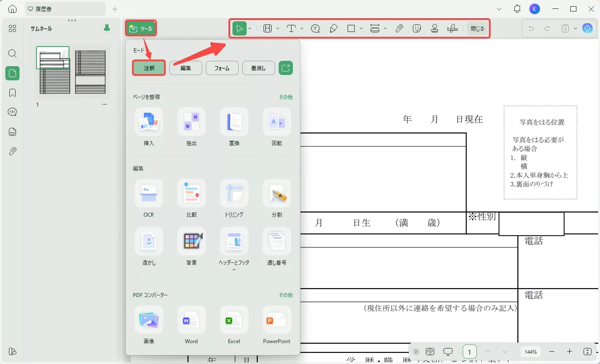Select the stamp tool
This screenshot has height=364, width=600.
point(435,28)
